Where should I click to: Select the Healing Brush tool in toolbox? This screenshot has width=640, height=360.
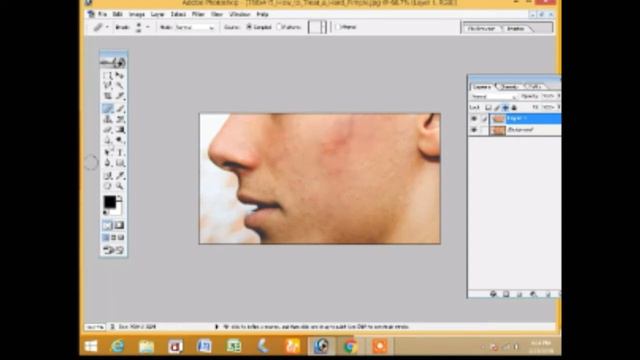coord(107,109)
